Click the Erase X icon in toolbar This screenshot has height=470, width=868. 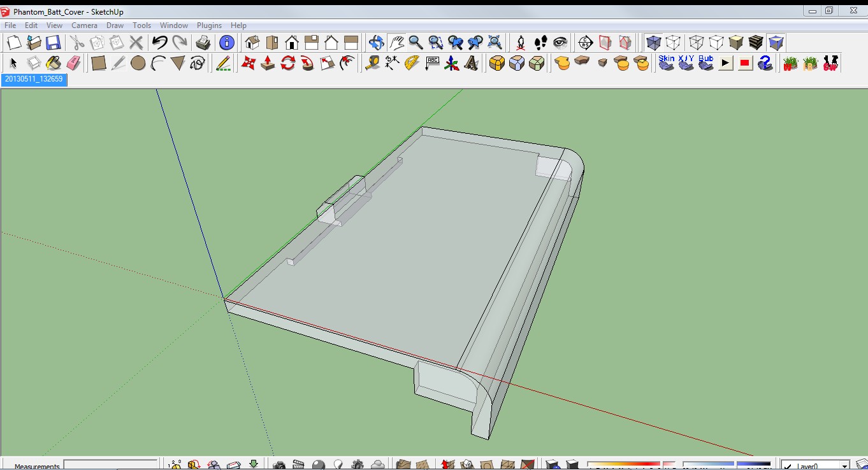(136, 43)
